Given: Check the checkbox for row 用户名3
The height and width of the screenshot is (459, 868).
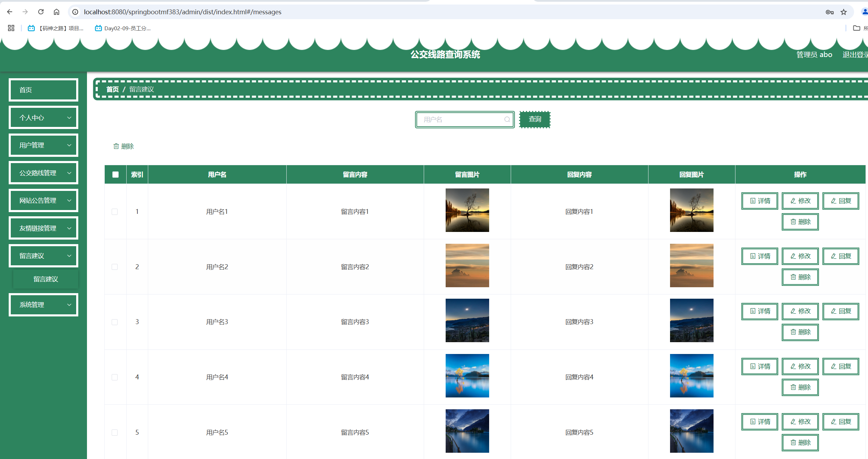Looking at the screenshot, I should click(114, 322).
